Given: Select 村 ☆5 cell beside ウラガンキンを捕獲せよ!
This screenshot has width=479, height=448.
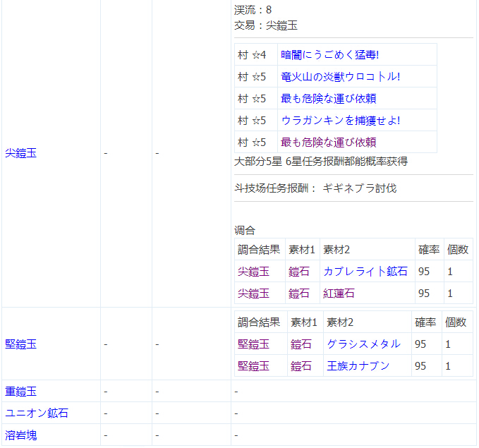Looking at the screenshot, I should (256, 121).
